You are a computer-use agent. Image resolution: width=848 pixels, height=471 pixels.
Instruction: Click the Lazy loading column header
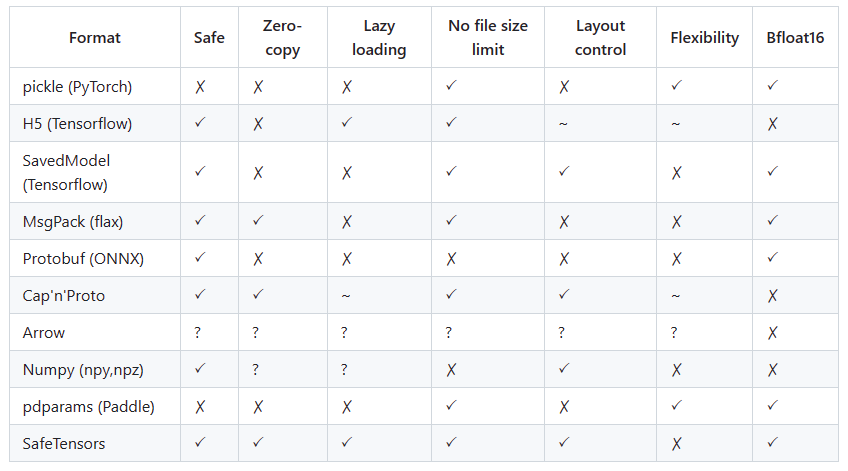coord(379,37)
